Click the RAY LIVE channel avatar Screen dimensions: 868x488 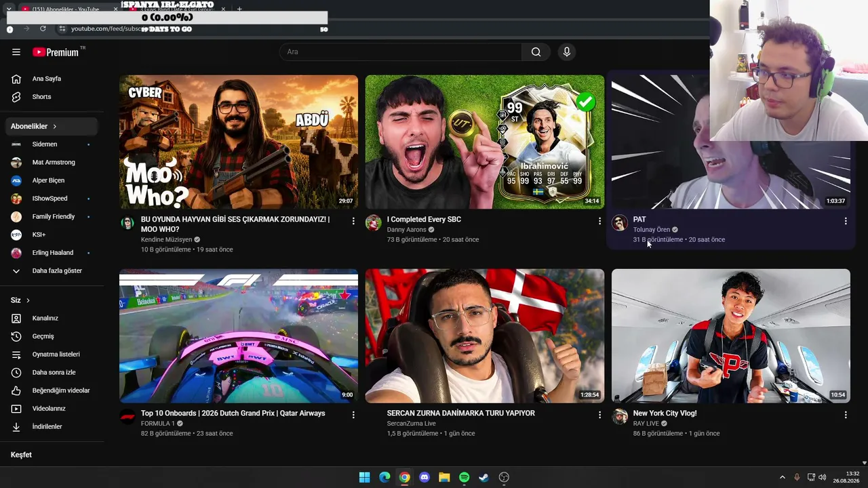coord(620,417)
